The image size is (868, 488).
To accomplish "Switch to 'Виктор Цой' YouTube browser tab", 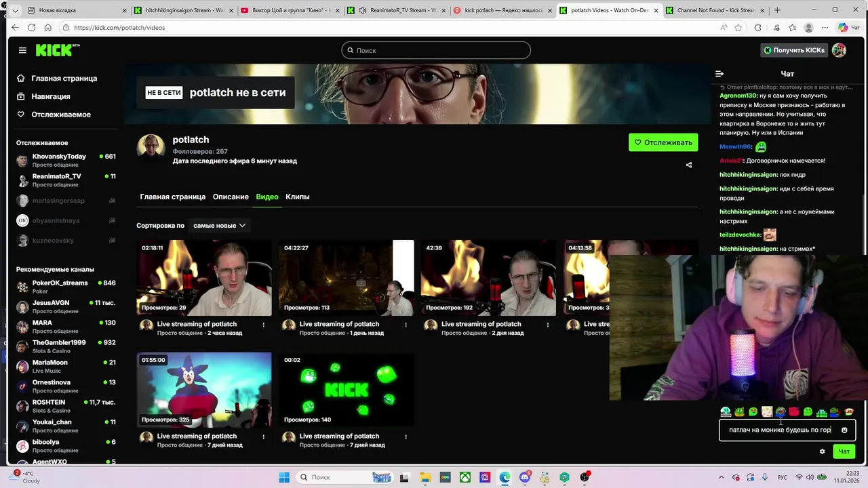I will [x=290, y=10].
